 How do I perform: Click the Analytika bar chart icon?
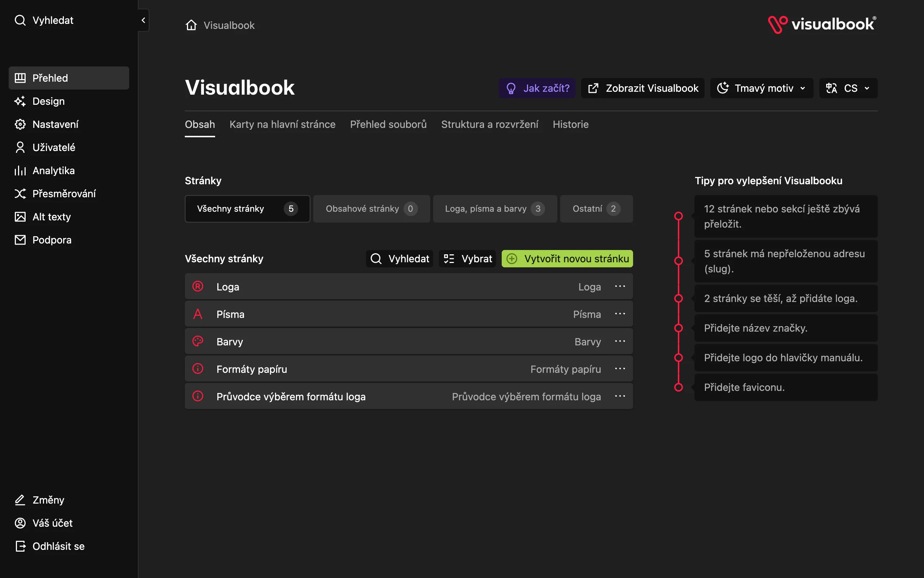pos(20,171)
